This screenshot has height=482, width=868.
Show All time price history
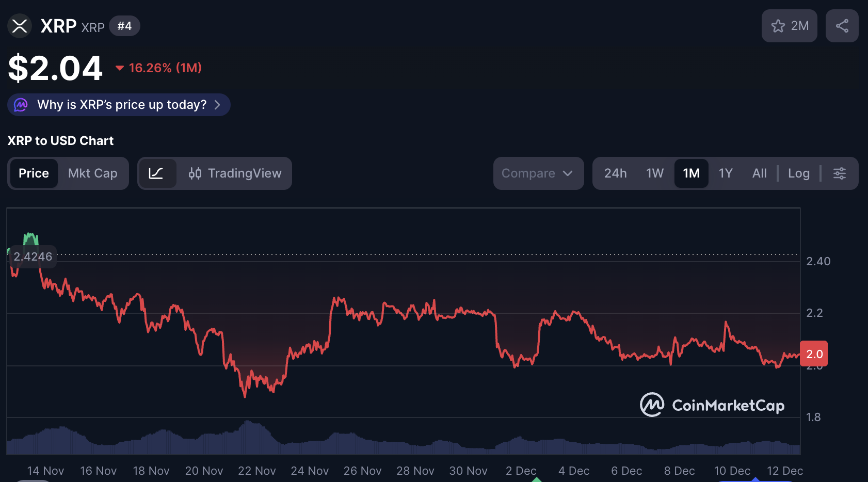759,173
